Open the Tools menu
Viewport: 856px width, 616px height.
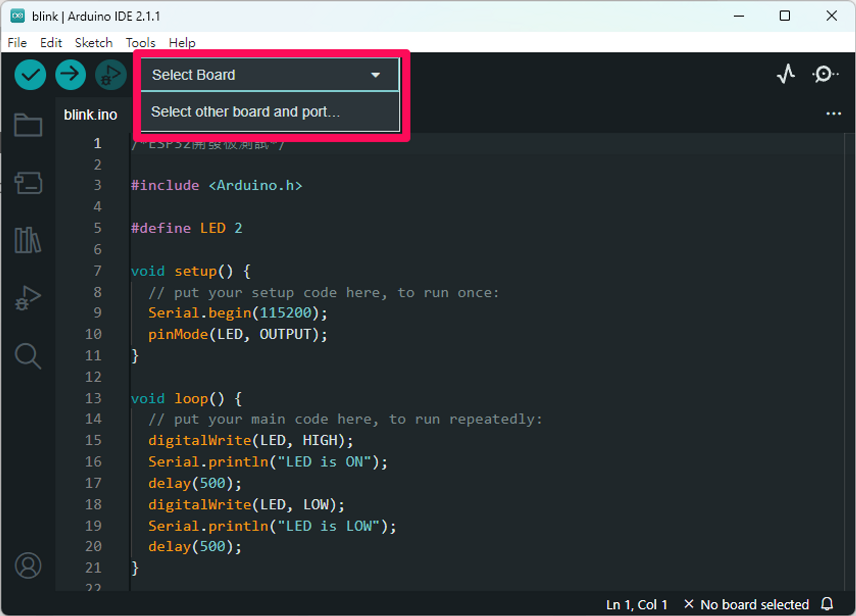(x=141, y=43)
